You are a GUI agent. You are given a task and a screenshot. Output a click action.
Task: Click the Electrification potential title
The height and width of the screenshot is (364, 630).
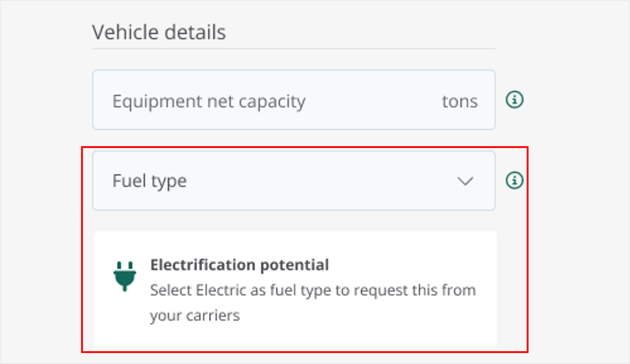click(240, 265)
